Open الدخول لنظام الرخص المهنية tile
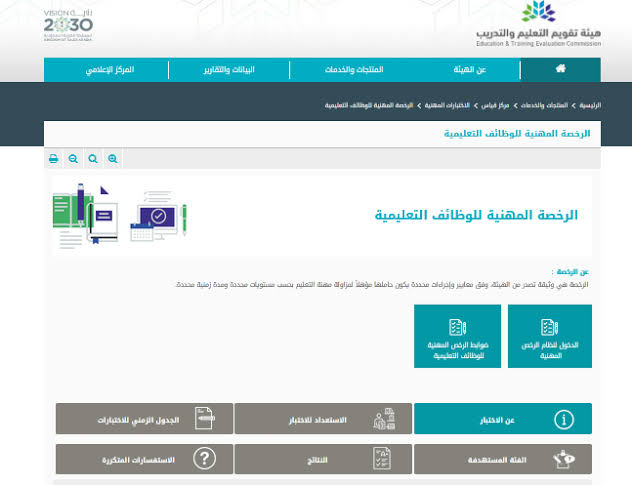 pos(549,336)
